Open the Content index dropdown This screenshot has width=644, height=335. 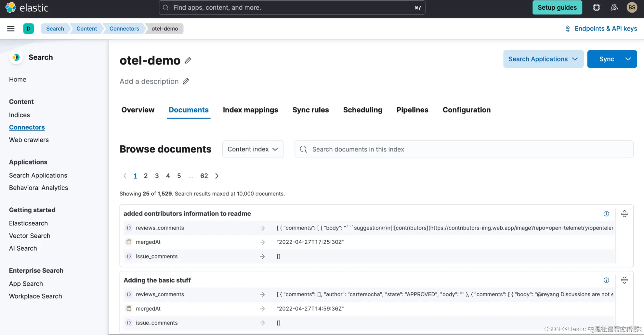tap(253, 149)
